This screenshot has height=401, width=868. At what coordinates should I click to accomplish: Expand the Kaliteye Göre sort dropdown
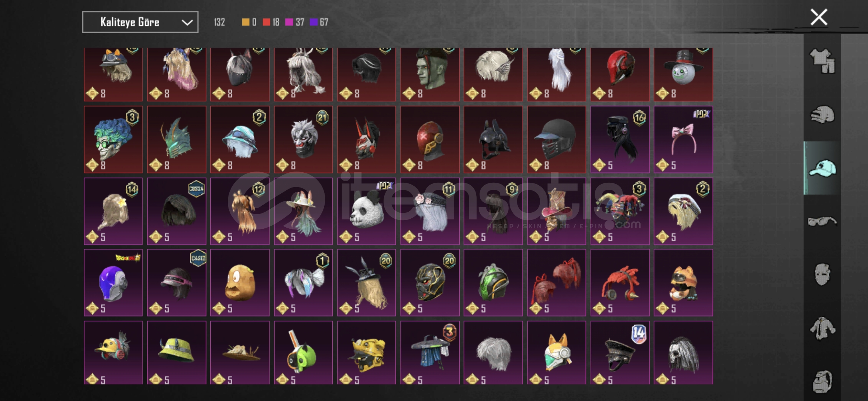pos(140,22)
